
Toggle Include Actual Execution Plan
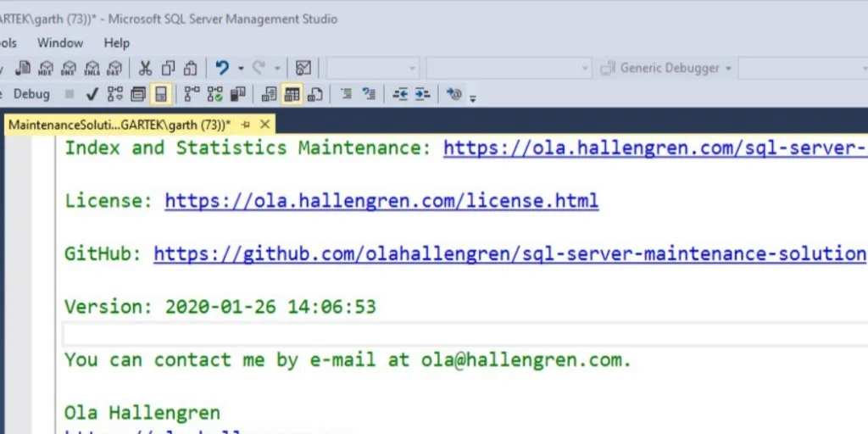(x=192, y=94)
